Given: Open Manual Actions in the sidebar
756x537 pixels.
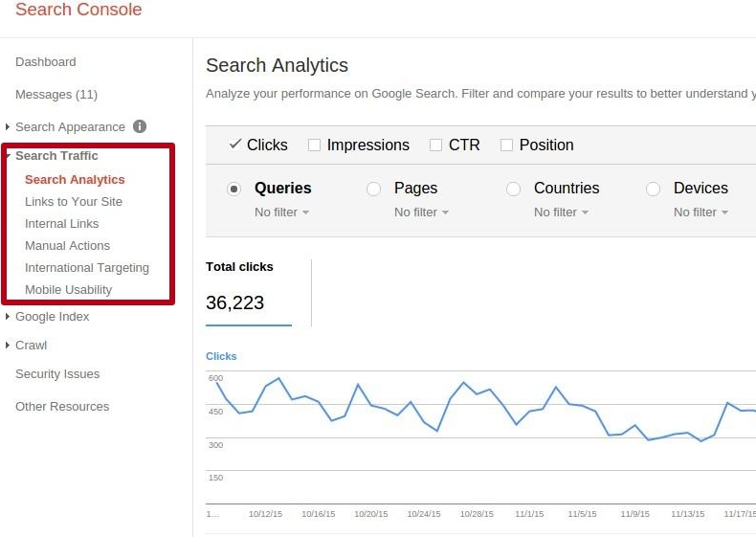Looking at the screenshot, I should point(68,246).
